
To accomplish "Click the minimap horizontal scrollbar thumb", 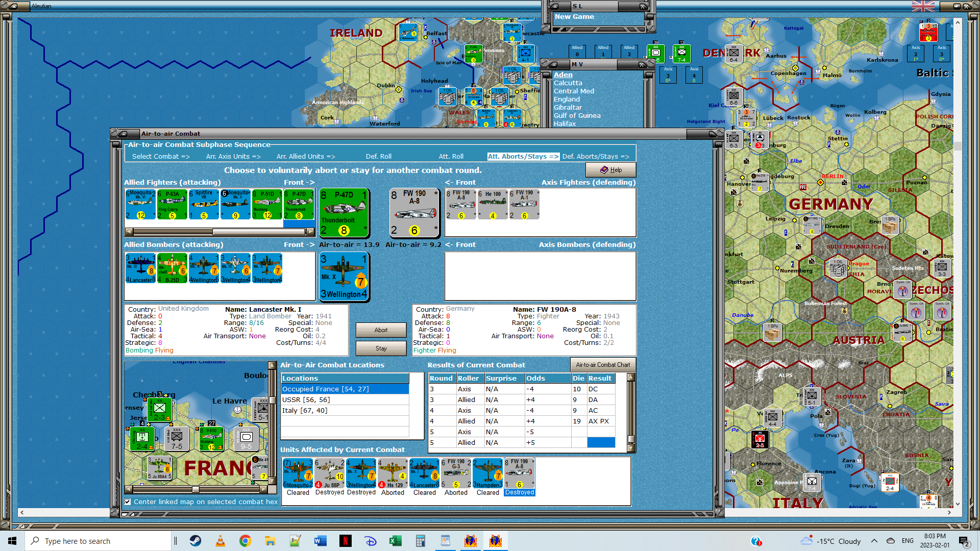I will (195, 489).
